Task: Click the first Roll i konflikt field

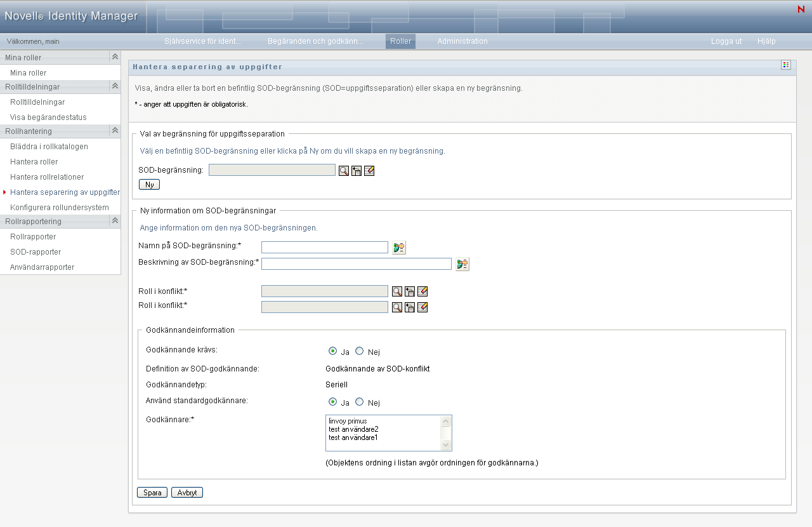Action: coord(325,291)
